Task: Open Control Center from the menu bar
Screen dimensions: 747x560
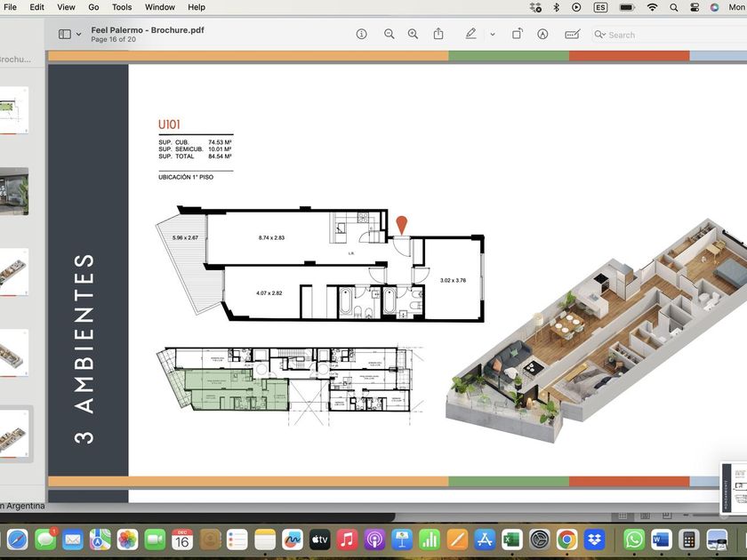Action: pyautogui.click(x=694, y=7)
